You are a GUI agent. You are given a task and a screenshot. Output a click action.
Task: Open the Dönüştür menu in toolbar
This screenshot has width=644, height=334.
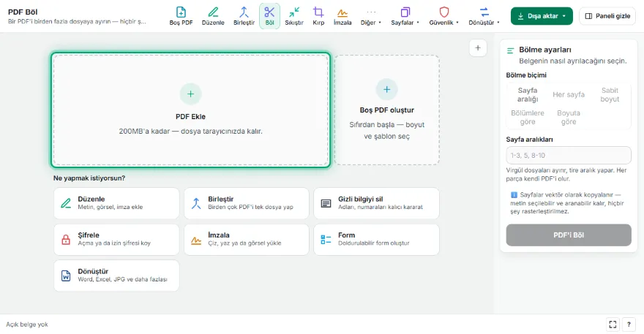pos(484,16)
